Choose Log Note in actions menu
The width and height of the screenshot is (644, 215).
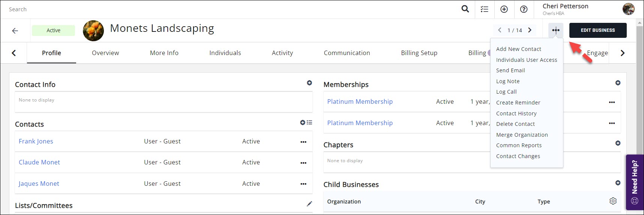508,81
